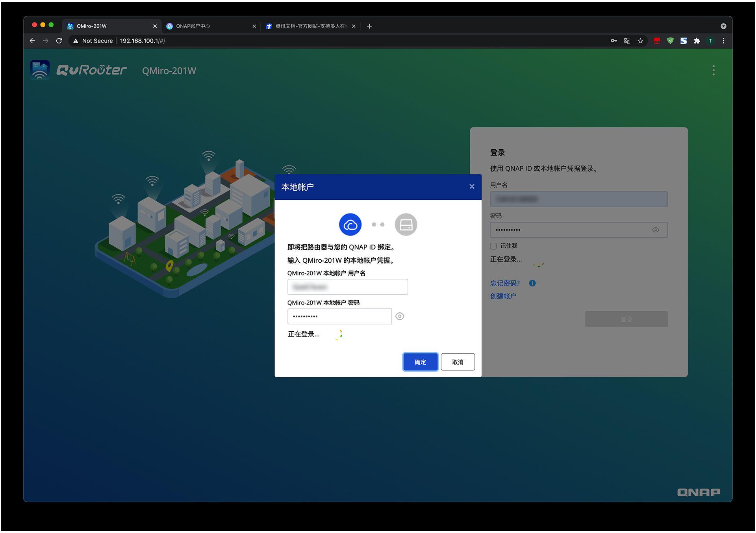
Task: Reload the page with the refresh icon
Action: [x=59, y=41]
